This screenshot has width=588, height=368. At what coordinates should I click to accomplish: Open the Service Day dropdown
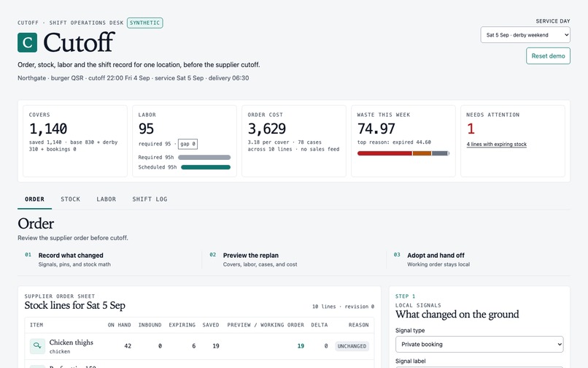click(x=525, y=35)
